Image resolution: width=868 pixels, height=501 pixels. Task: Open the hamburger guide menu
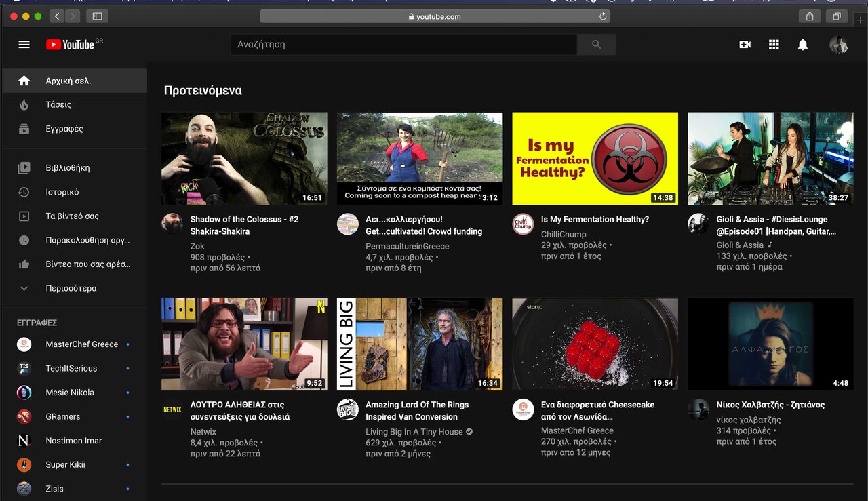tap(24, 45)
